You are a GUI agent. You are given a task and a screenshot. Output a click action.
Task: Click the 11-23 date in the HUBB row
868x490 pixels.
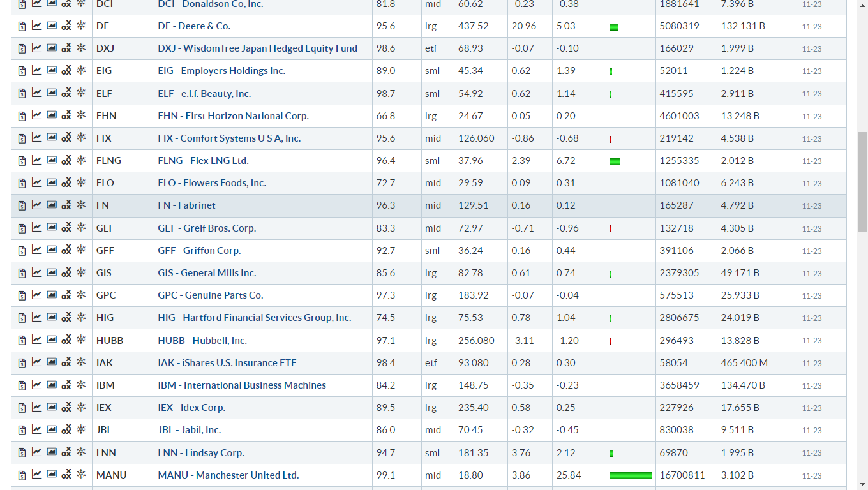pyautogui.click(x=812, y=341)
